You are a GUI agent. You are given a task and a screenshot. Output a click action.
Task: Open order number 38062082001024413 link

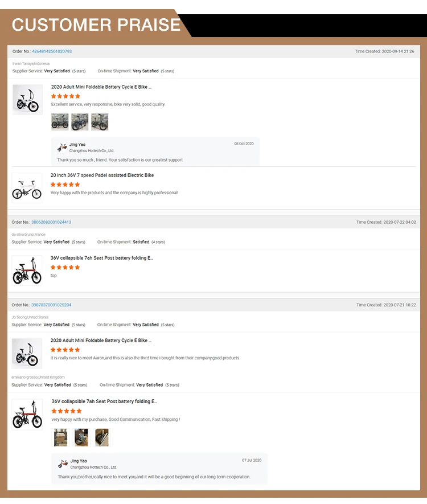tap(51, 222)
